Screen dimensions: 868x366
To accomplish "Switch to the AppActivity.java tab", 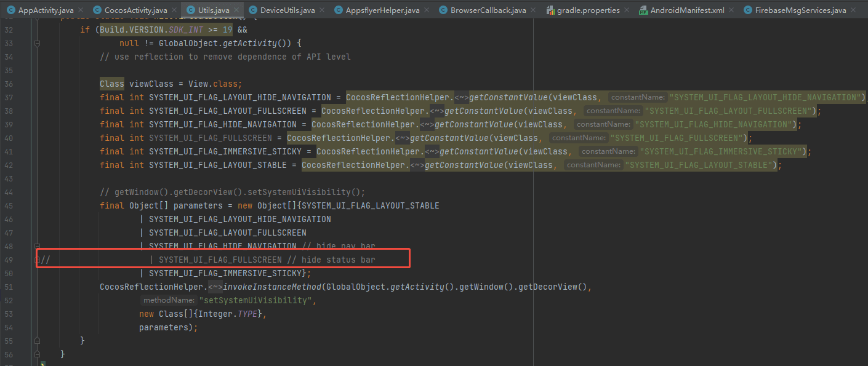I will point(46,10).
